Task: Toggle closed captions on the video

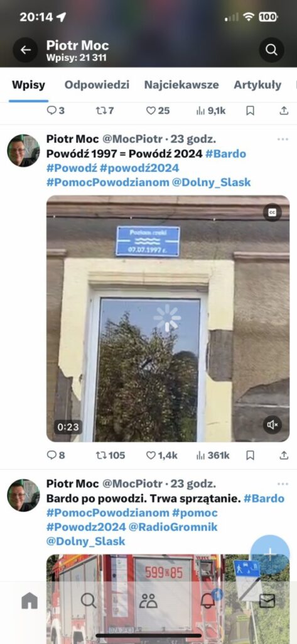Action: pos(273,213)
